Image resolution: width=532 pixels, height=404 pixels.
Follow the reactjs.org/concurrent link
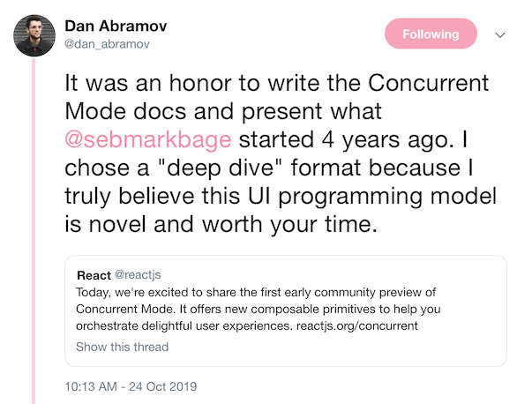click(357, 325)
